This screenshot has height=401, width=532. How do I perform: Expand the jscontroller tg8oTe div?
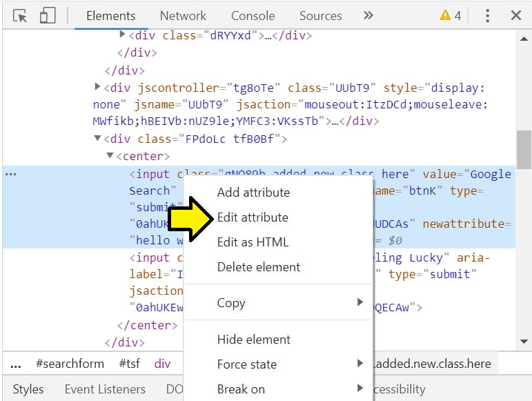pyautogui.click(x=97, y=87)
